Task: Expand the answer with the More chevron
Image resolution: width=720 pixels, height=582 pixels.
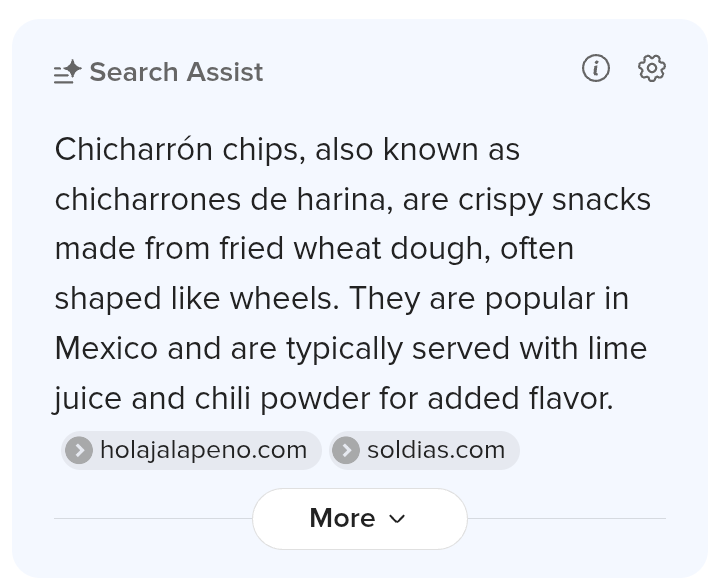Action: click(x=397, y=518)
